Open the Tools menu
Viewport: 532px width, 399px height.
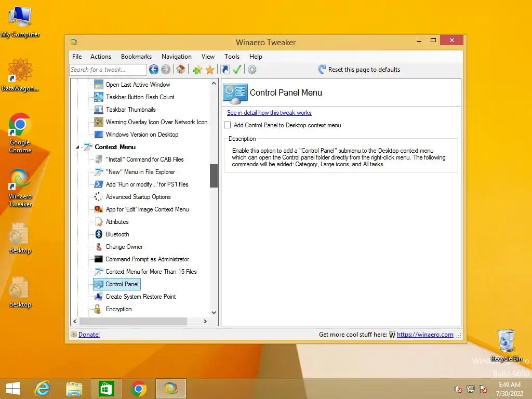click(x=232, y=57)
